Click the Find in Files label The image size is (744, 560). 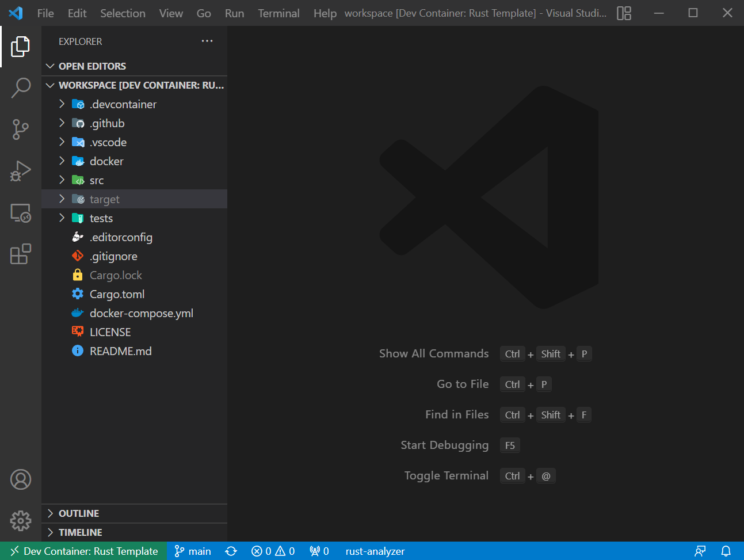457,414
